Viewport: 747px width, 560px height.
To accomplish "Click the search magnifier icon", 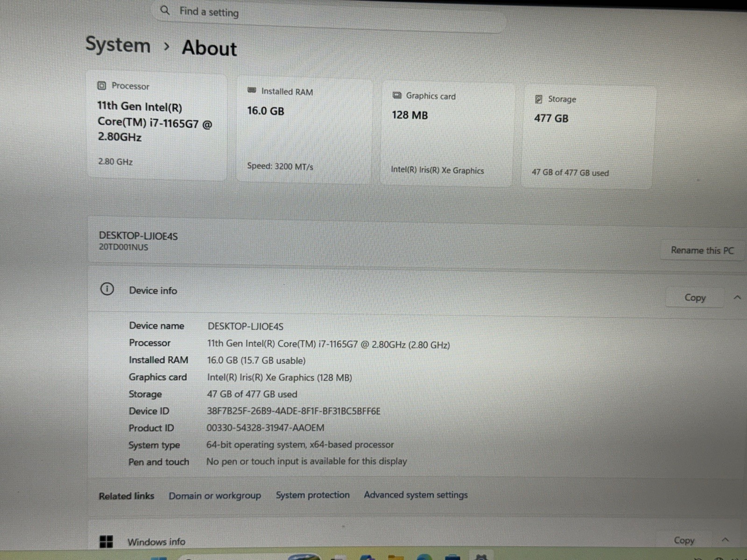I will click(165, 10).
